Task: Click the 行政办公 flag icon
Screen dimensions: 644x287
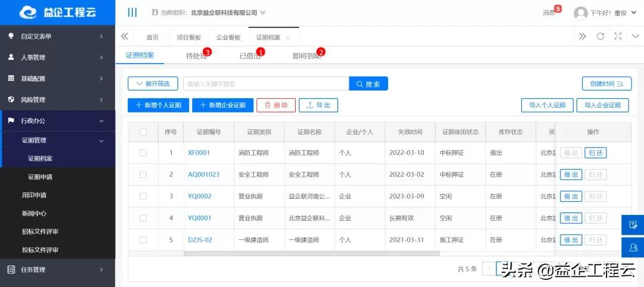Action: pos(11,120)
